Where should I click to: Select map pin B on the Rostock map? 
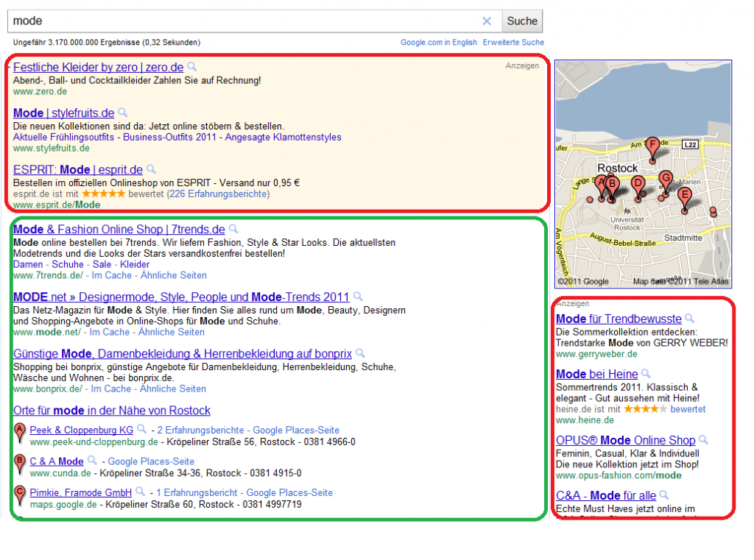[612, 187]
